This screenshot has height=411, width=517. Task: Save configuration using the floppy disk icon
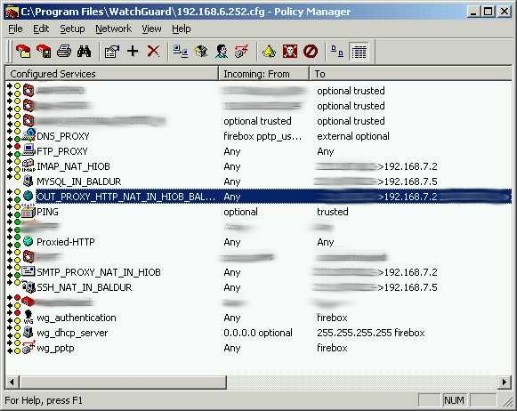[44, 51]
